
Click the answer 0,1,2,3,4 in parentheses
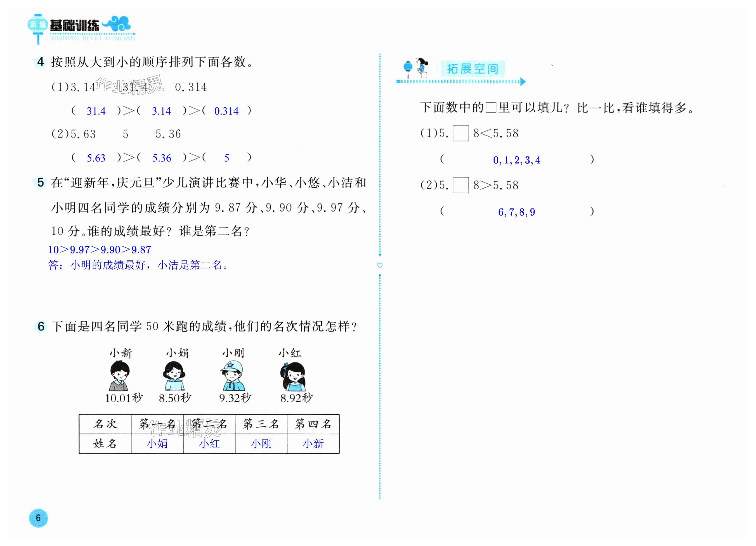click(517, 160)
